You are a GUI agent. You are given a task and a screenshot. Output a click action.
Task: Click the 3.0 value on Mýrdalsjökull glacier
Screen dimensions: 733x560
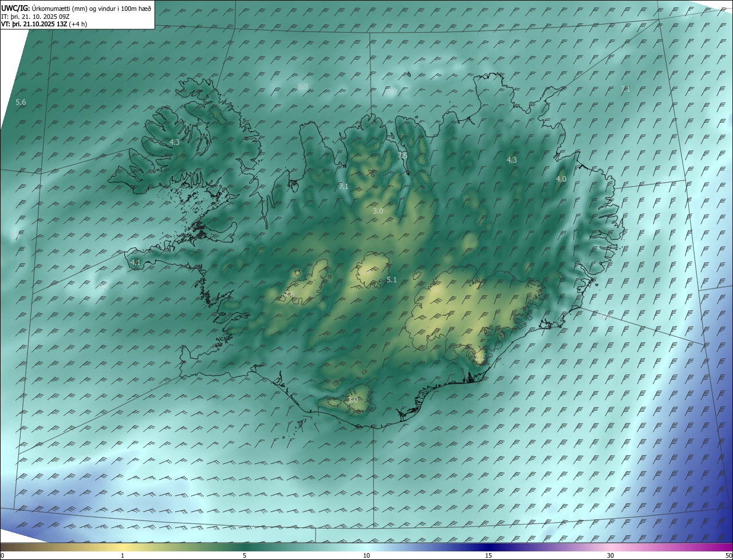click(353, 400)
